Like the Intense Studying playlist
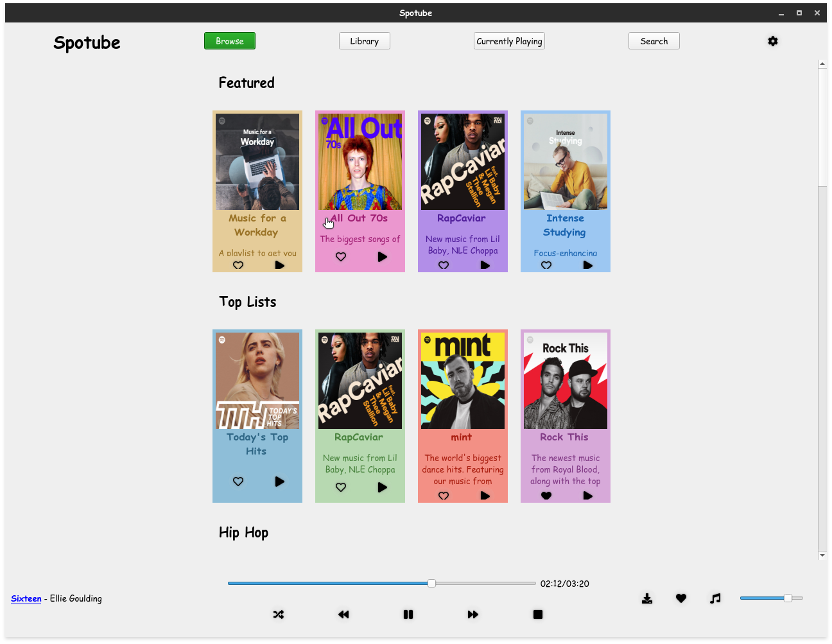This screenshot has height=644, width=832. click(x=546, y=265)
